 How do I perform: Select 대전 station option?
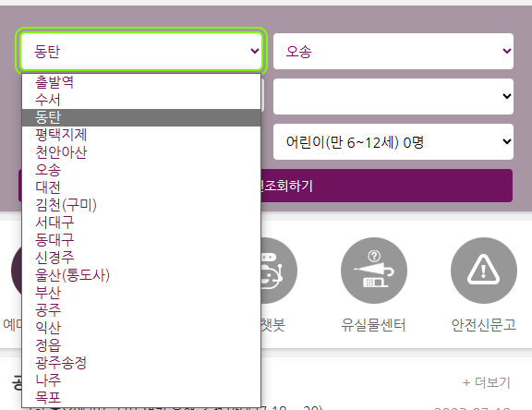(141, 187)
